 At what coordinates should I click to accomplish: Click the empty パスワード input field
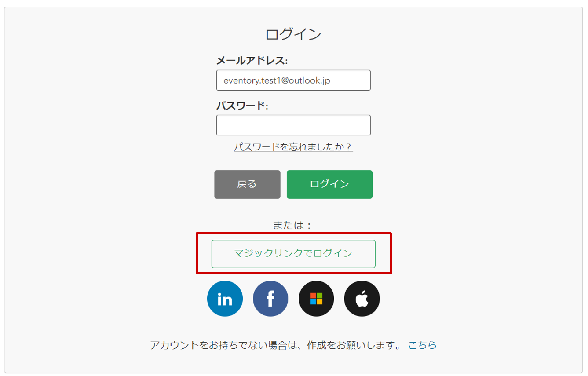[x=293, y=125]
